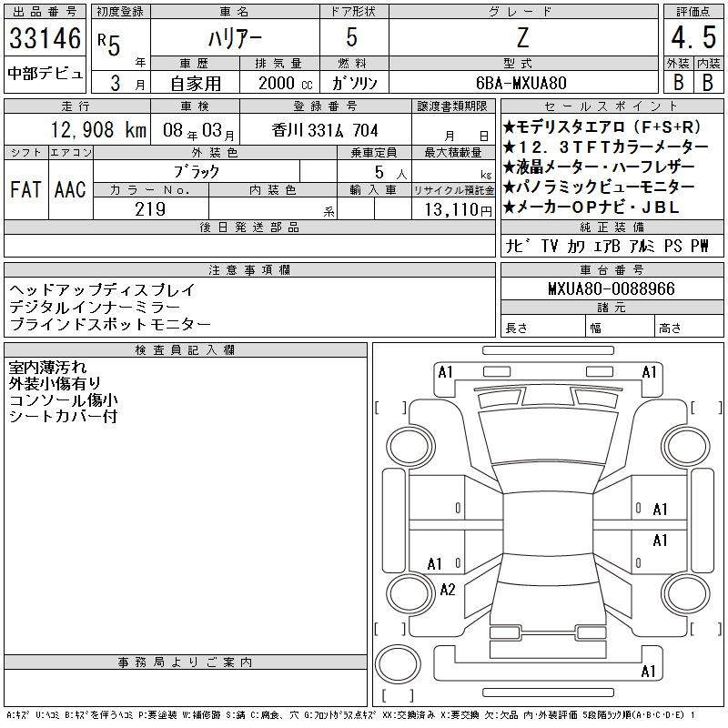Click the damage legend at the bottom
Viewport: 728px width, 728px height.
pos(350,715)
